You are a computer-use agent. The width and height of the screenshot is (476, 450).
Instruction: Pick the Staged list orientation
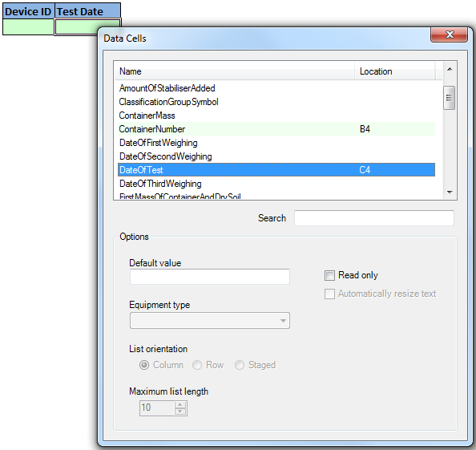pyautogui.click(x=240, y=365)
